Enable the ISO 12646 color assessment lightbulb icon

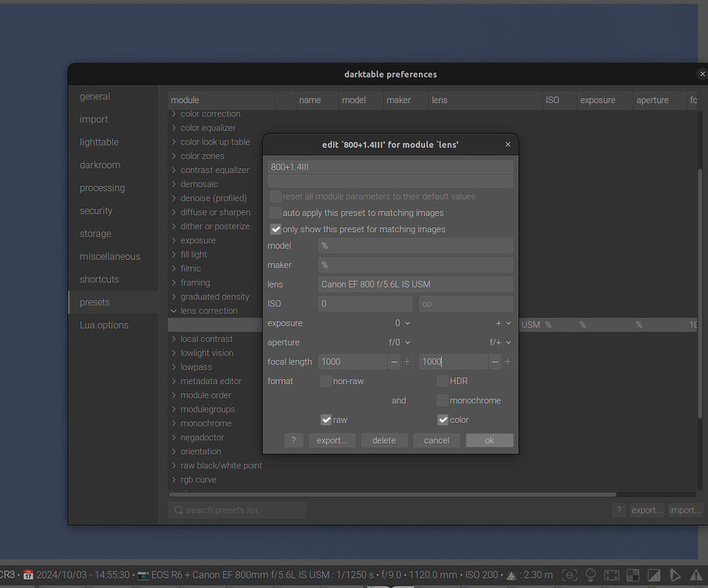point(590,575)
